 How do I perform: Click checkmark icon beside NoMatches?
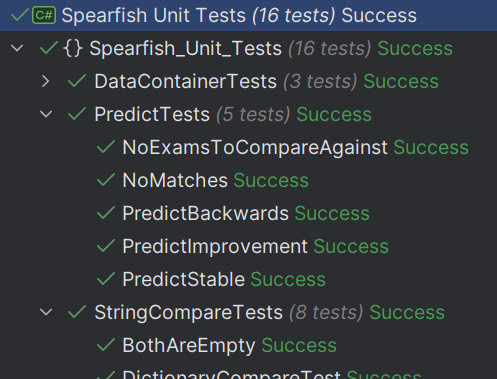coord(106,180)
